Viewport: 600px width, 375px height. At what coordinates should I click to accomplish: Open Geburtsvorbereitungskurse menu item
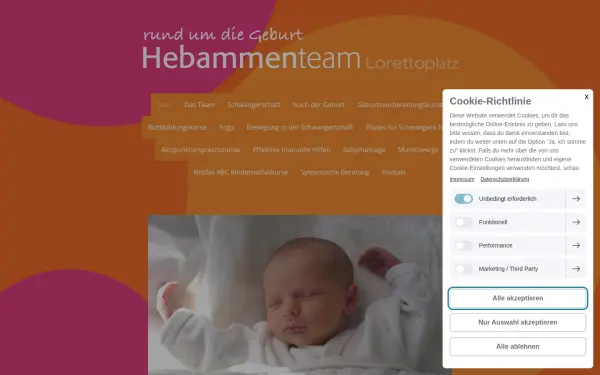[x=399, y=104]
